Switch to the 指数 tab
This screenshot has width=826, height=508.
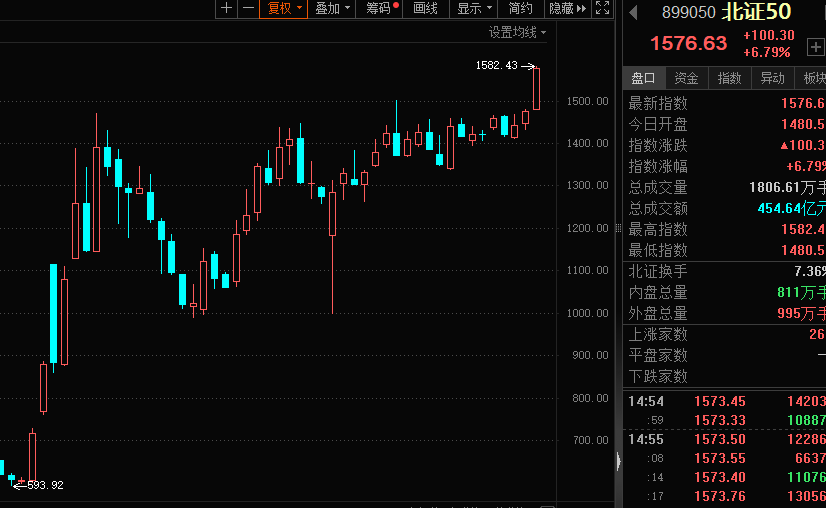729,78
